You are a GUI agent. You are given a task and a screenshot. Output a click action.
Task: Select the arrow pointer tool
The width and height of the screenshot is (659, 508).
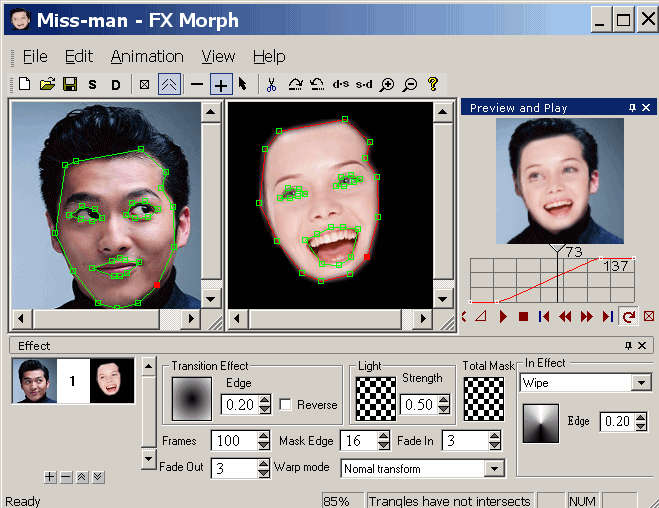243,84
